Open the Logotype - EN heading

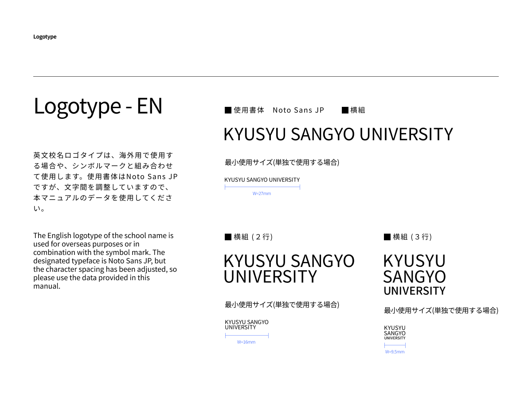click(98, 106)
